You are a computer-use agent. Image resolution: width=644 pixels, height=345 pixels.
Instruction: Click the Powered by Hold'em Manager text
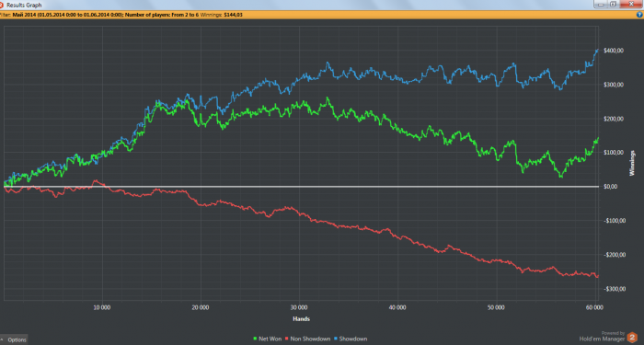click(x=603, y=337)
